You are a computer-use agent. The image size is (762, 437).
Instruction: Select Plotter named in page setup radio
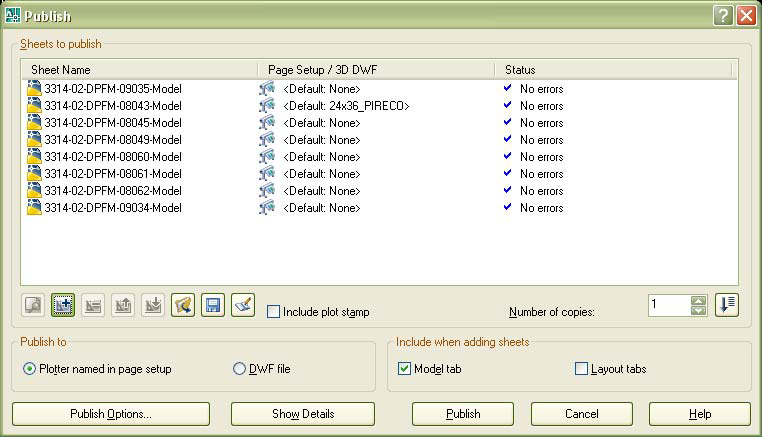click(x=29, y=369)
